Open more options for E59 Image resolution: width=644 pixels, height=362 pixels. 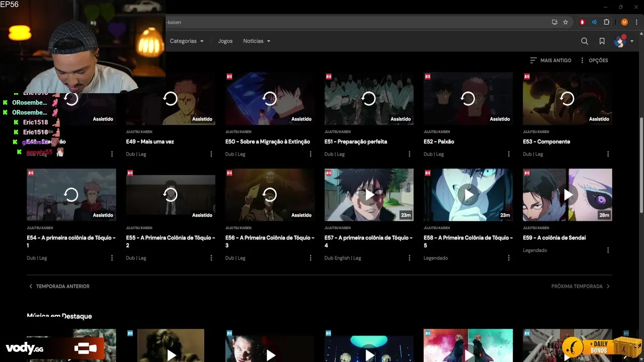coord(608,250)
